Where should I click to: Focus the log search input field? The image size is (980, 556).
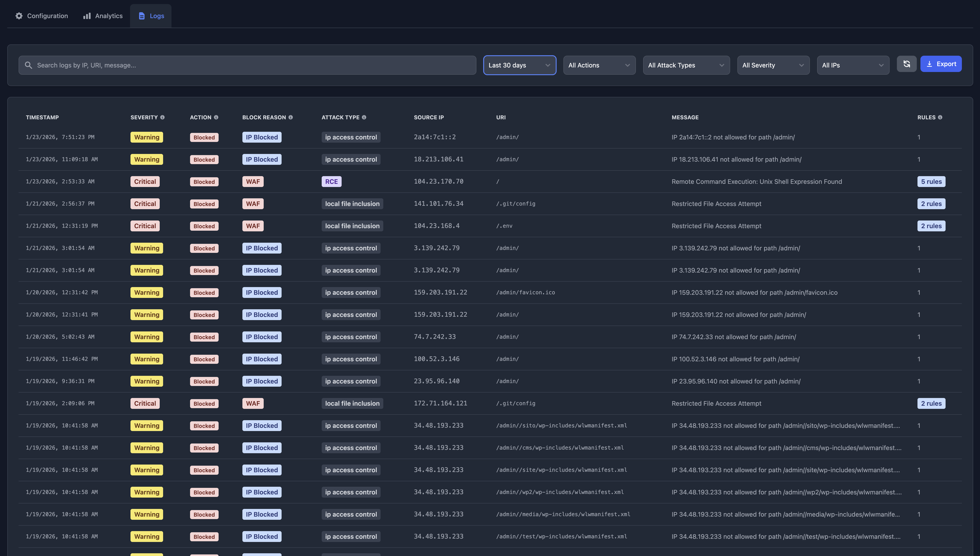point(252,65)
